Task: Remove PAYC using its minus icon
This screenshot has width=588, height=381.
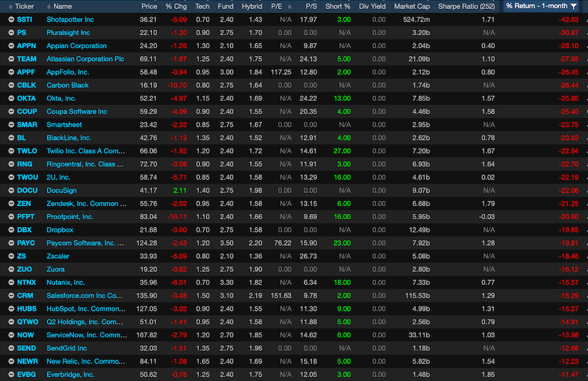Action: point(11,243)
